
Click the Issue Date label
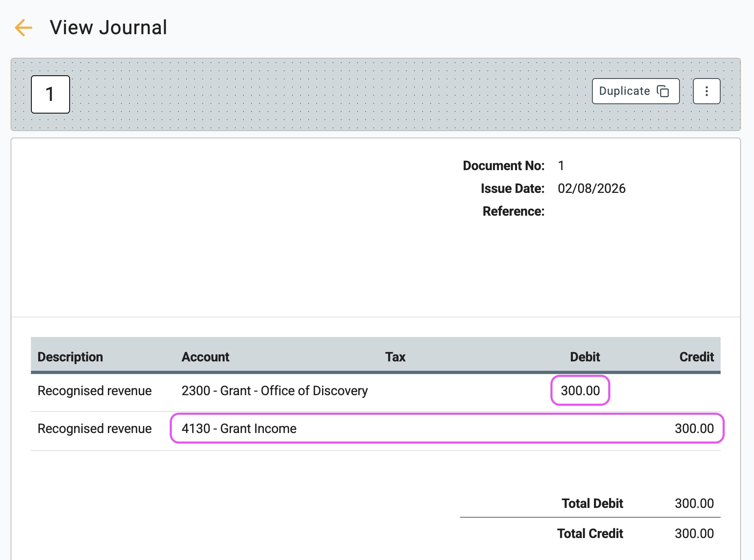click(x=512, y=188)
